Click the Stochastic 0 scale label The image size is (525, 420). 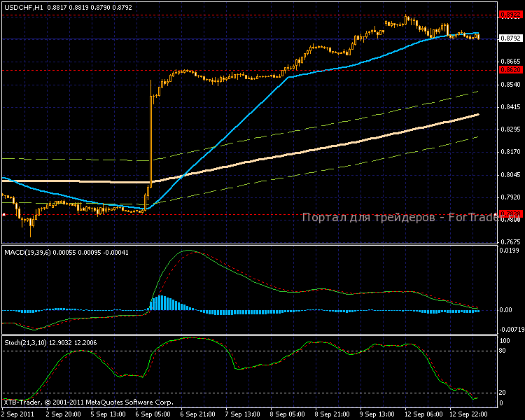pyautogui.click(x=501, y=403)
